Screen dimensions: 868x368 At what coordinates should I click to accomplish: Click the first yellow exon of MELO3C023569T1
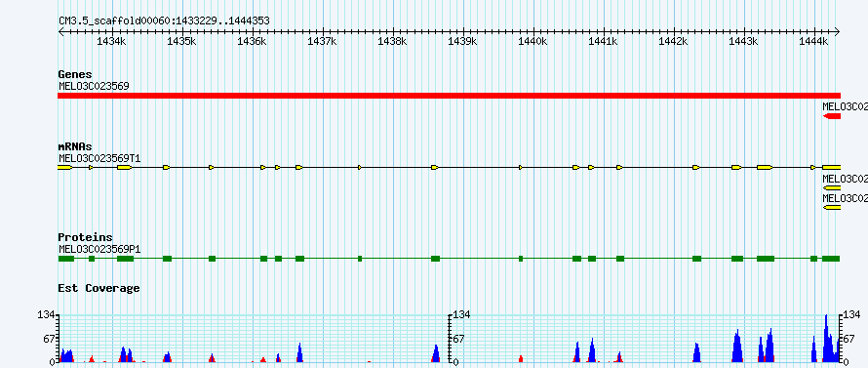[64, 167]
